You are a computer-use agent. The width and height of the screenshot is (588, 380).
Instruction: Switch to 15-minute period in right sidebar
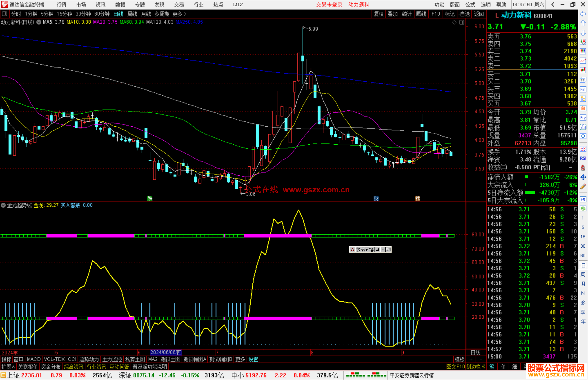click(x=583, y=237)
